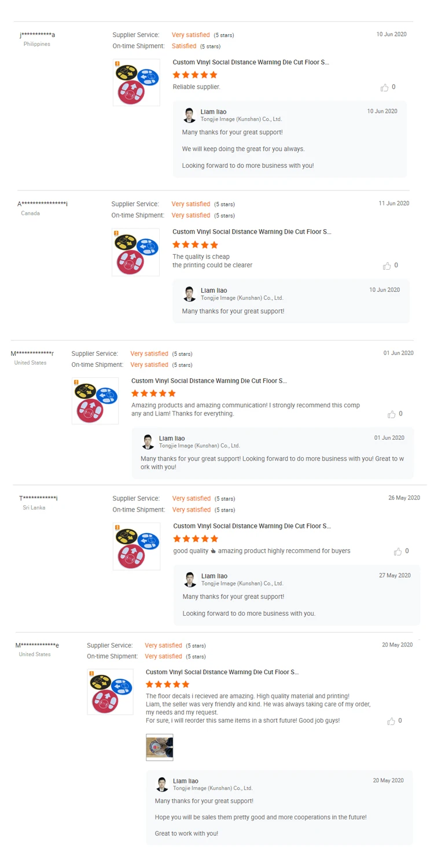Open product thumbnail in the Canada review
This screenshot has width=434, height=868.
135,252
